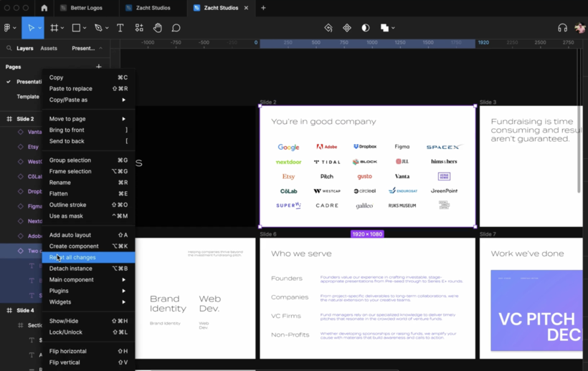
Task: Select the Hand tool
Action: (158, 28)
